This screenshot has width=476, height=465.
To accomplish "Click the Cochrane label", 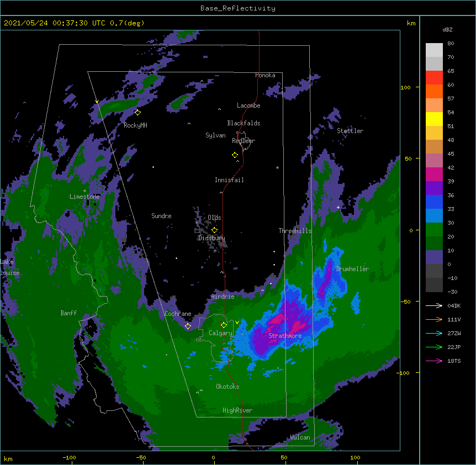I will pyautogui.click(x=178, y=314).
